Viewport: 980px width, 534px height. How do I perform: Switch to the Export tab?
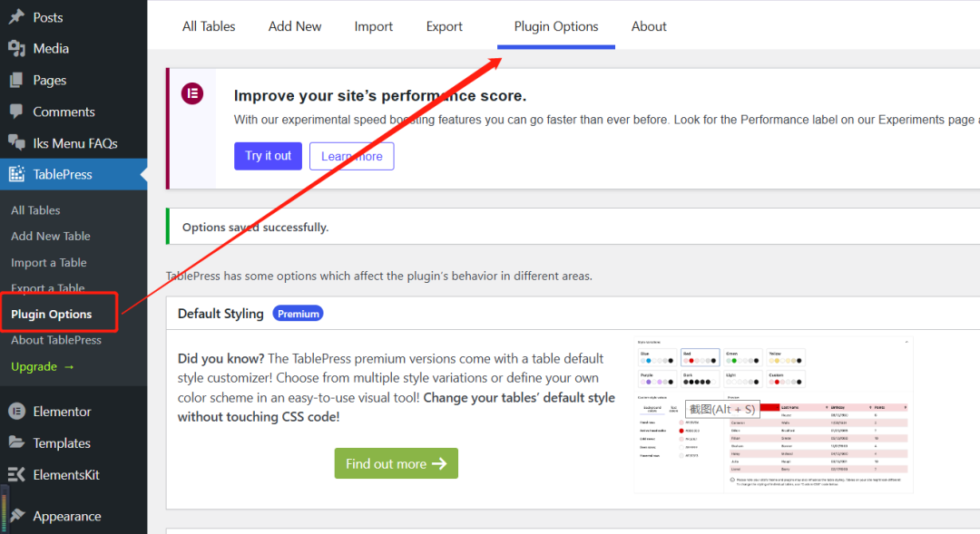click(x=445, y=26)
